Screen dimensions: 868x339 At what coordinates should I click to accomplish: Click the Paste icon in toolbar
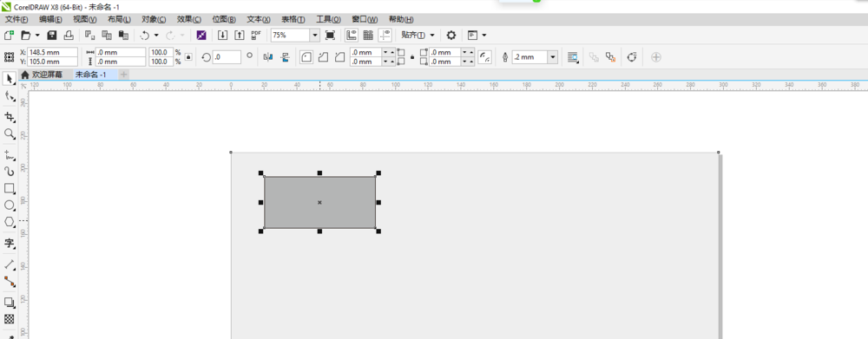point(123,35)
